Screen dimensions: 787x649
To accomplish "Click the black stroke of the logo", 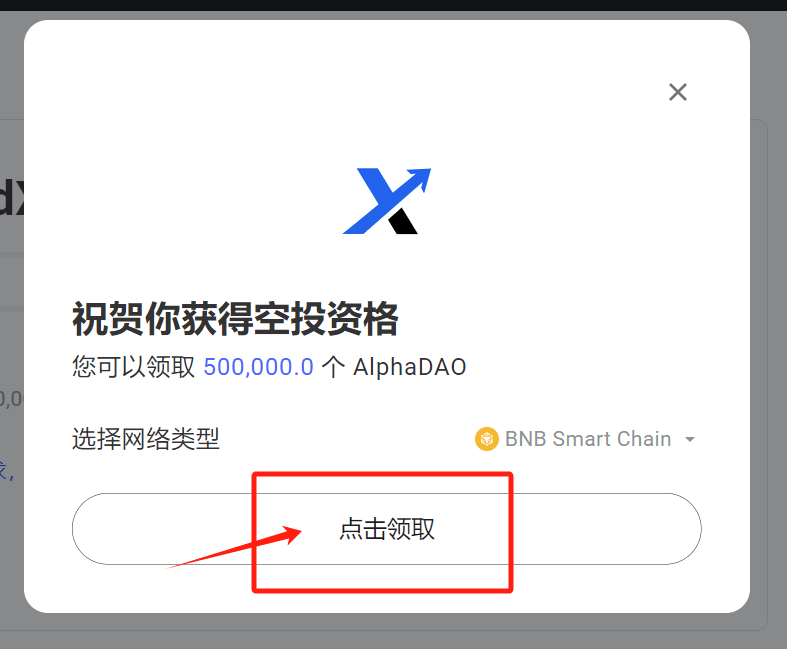I will [403, 221].
